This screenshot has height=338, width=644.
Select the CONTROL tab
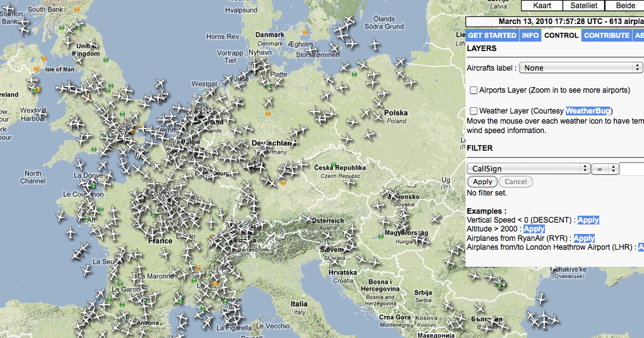(561, 35)
